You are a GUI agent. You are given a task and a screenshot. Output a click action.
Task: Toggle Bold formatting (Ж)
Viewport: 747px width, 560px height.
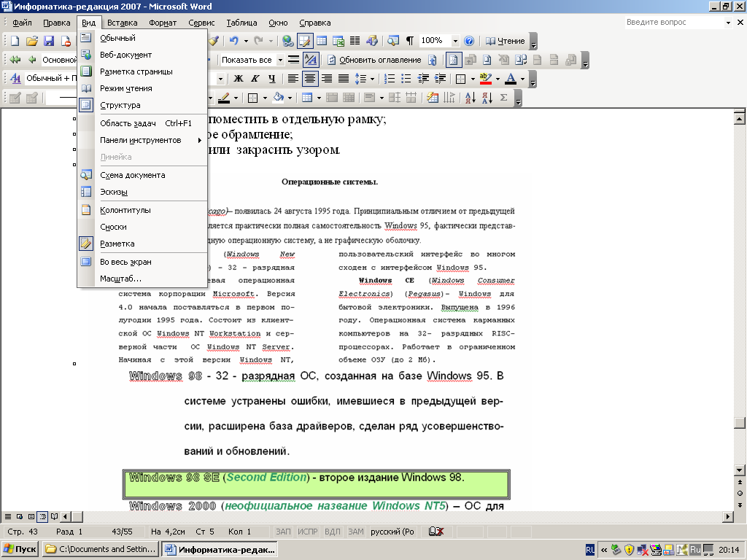point(239,79)
